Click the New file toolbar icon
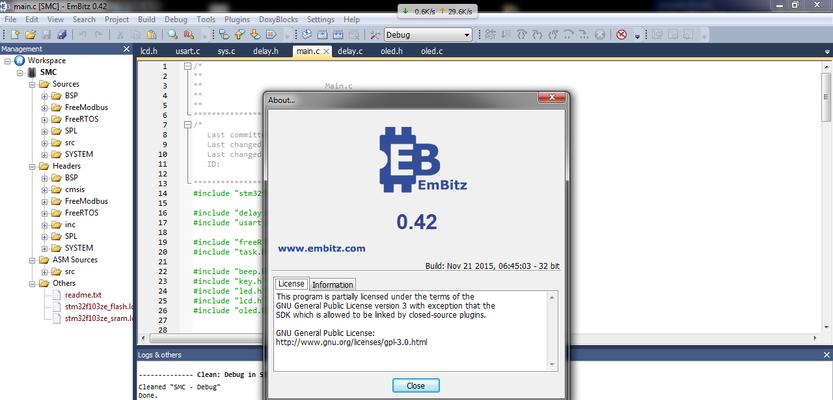833x400 pixels. (x=15, y=35)
